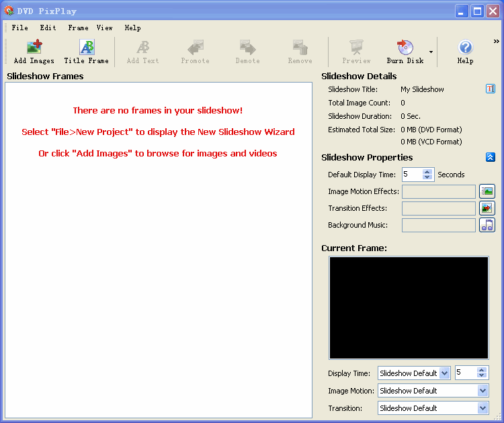The height and width of the screenshot is (423, 504).
Task: Click the Add Images toolbar icon
Action: pyautogui.click(x=34, y=48)
